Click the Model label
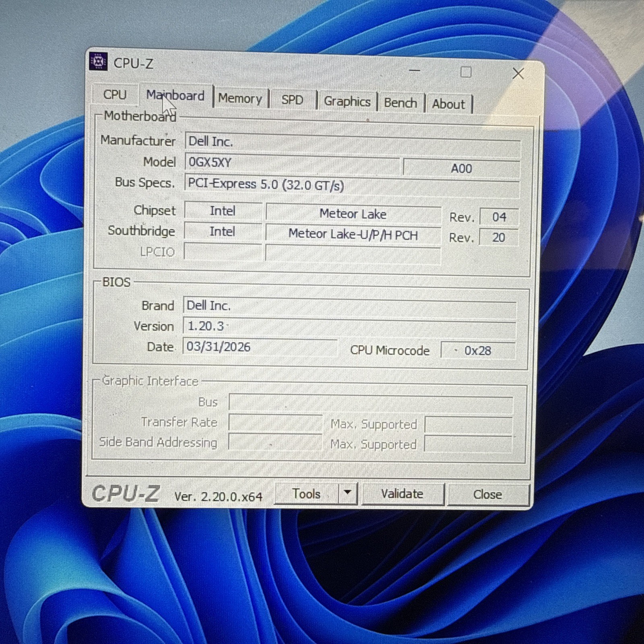The width and height of the screenshot is (644, 644). coord(159,162)
